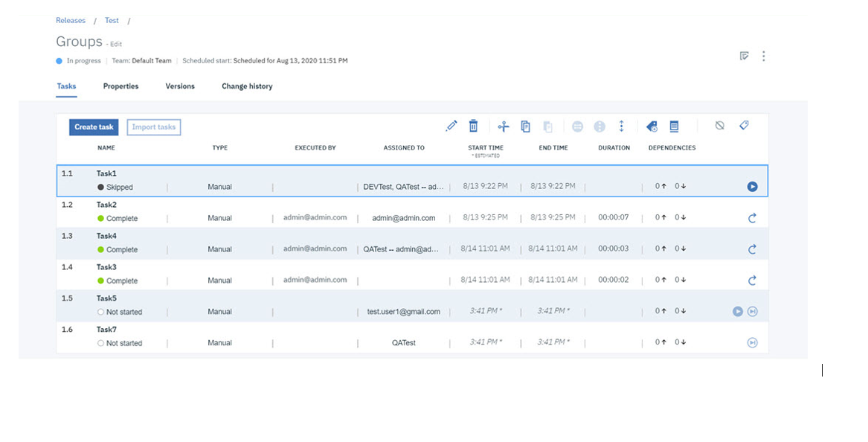Screen dimensions: 868x442
Task: Switch to the Change history tab
Action: pyautogui.click(x=247, y=86)
